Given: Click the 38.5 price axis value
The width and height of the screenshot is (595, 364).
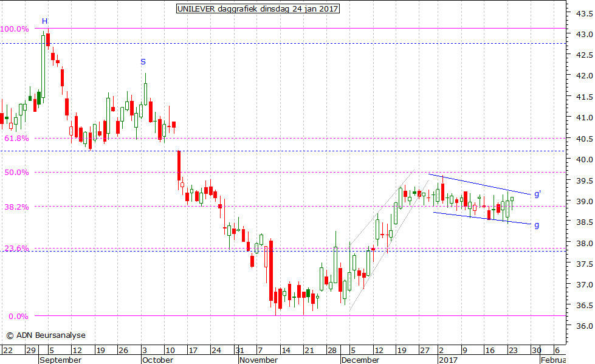Looking at the screenshot, I should click(x=585, y=222).
